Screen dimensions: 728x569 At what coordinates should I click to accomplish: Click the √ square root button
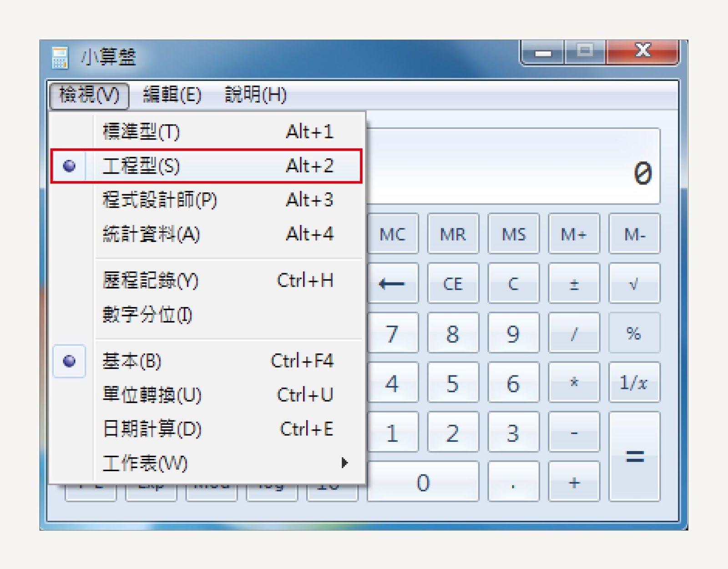(634, 283)
